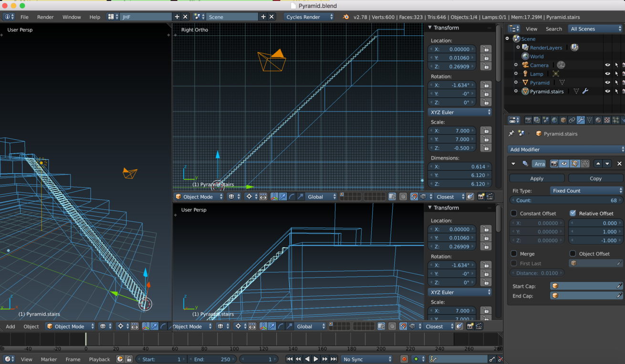Open the XYZ Euler rotation order dropdown

click(x=459, y=112)
